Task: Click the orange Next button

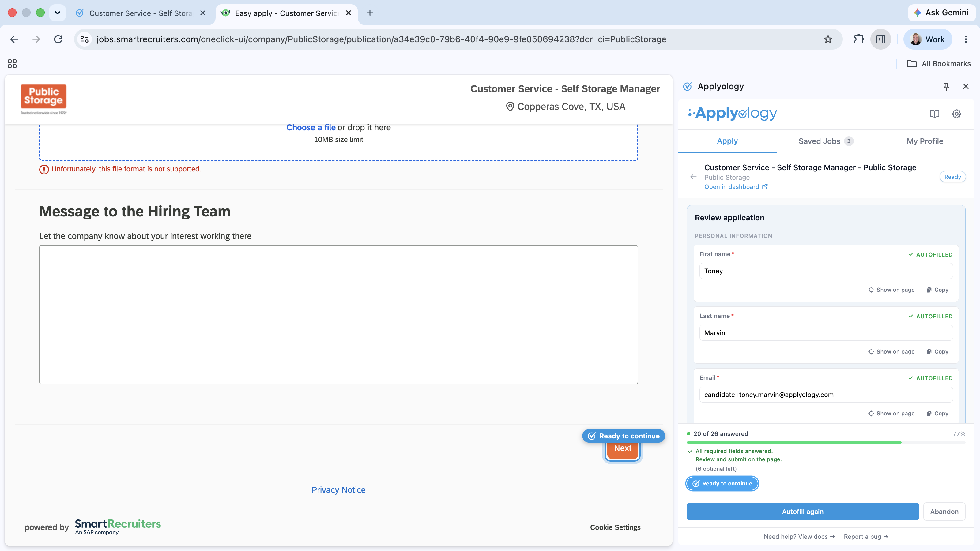Action: tap(622, 448)
